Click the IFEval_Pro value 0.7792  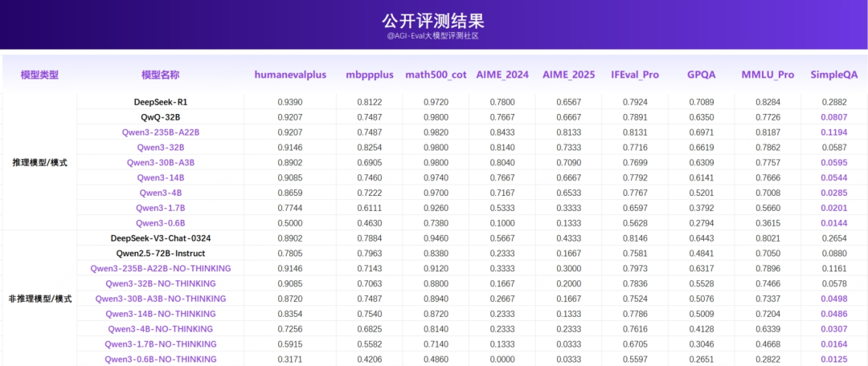[635, 177]
